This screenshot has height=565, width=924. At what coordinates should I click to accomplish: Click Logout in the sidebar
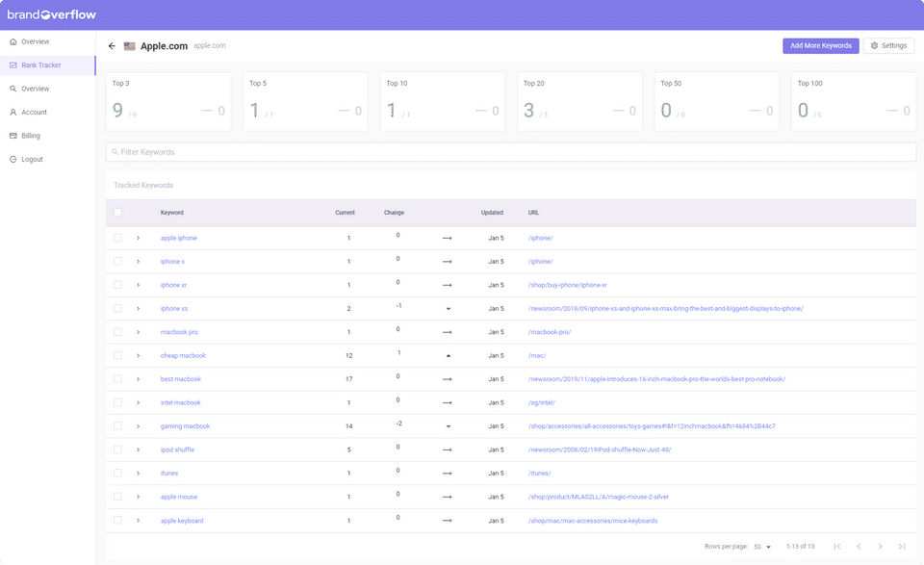[32, 160]
